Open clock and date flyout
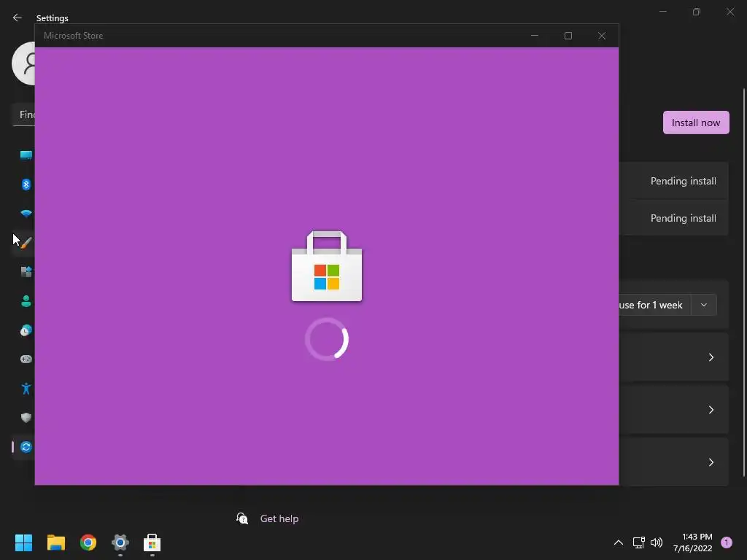Viewport: 747px width, 560px height. 693,542
